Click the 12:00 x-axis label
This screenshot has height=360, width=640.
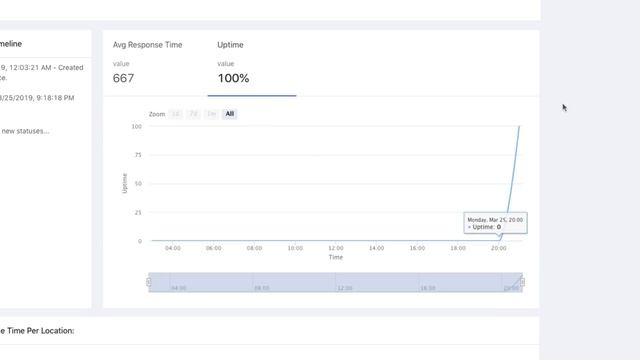[336, 248]
